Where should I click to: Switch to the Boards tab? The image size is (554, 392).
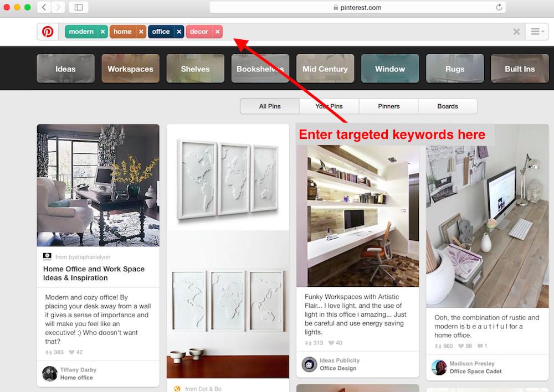coord(448,106)
